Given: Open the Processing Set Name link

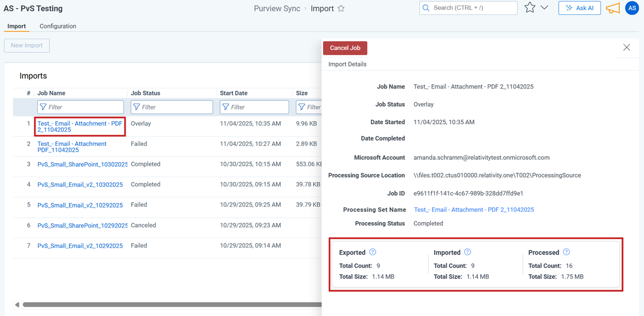Looking at the screenshot, I should (x=473, y=210).
